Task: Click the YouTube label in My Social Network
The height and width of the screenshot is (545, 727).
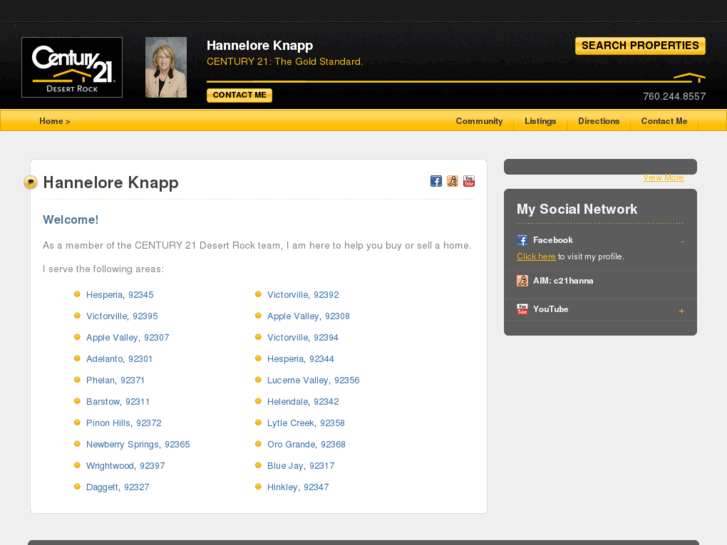Action: pyautogui.click(x=550, y=309)
